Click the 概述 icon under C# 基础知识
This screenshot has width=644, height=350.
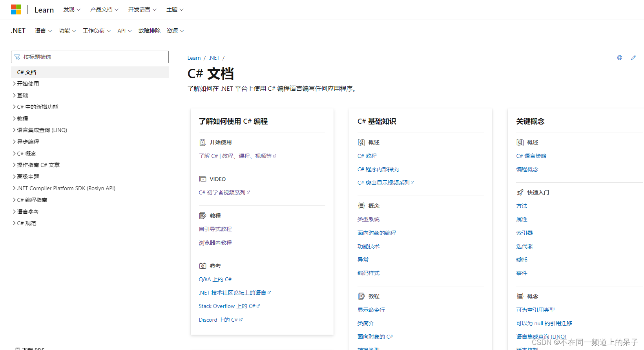tap(361, 142)
